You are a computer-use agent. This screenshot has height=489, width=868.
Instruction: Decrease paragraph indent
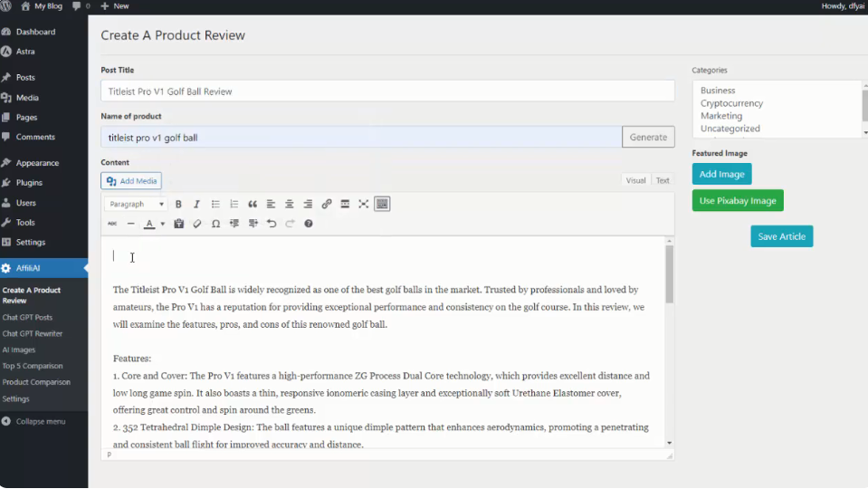point(234,224)
